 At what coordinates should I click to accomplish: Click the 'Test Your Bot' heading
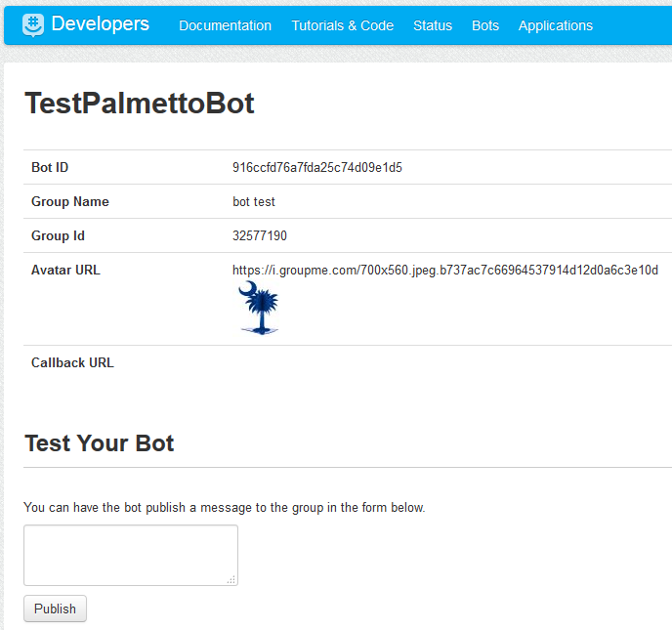click(x=100, y=443)
